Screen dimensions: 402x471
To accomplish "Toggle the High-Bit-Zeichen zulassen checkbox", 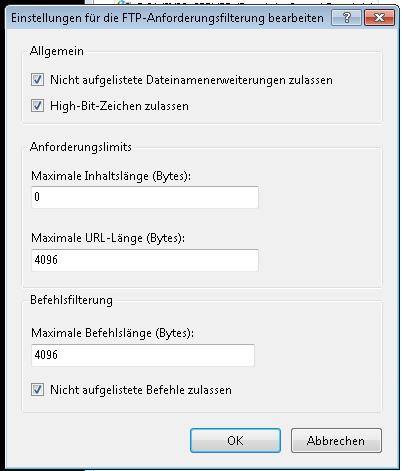I will pyautogui.click(x=37, y=106).
